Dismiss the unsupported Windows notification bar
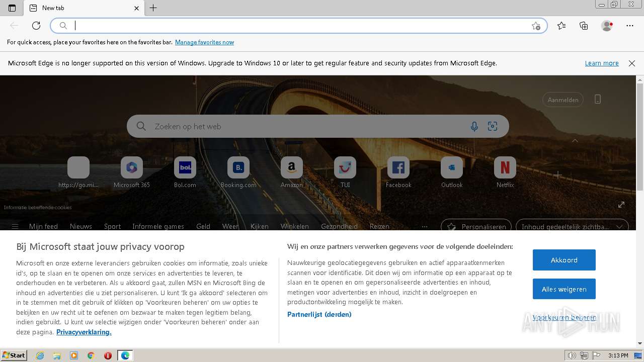Screen dimensions: 644x362 632,63
